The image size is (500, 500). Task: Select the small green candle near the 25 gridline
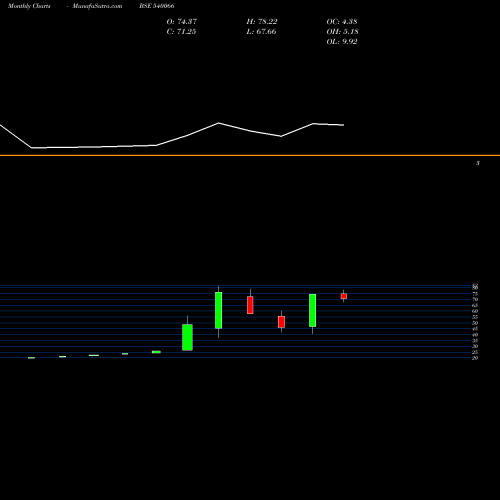156,352
